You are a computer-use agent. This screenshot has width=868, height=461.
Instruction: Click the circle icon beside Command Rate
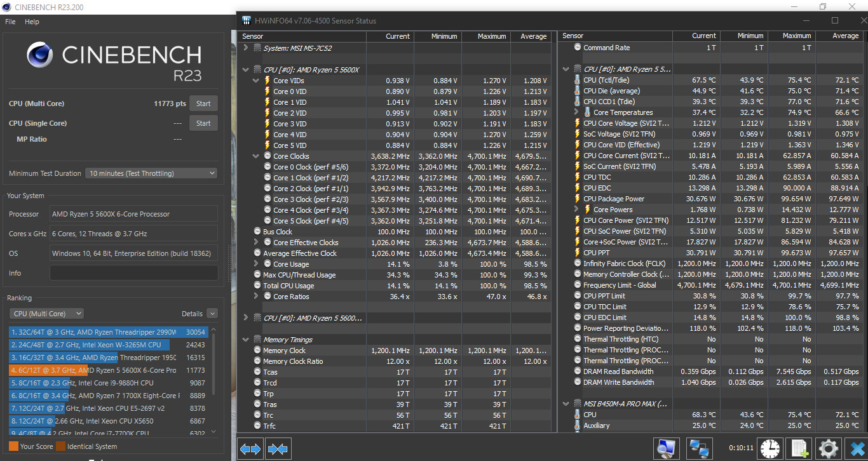(x=577, y=48)
